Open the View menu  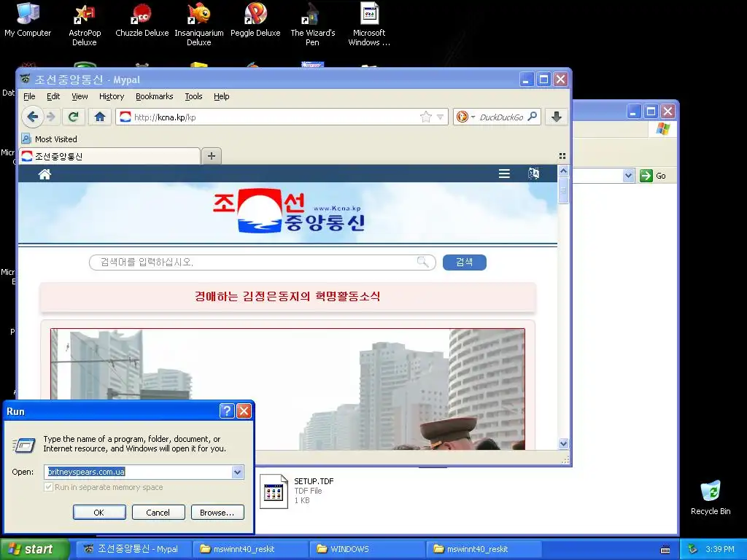click(80, 96)
